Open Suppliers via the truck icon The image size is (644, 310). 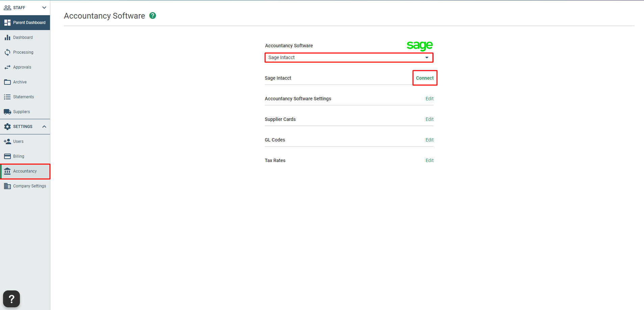7,111
